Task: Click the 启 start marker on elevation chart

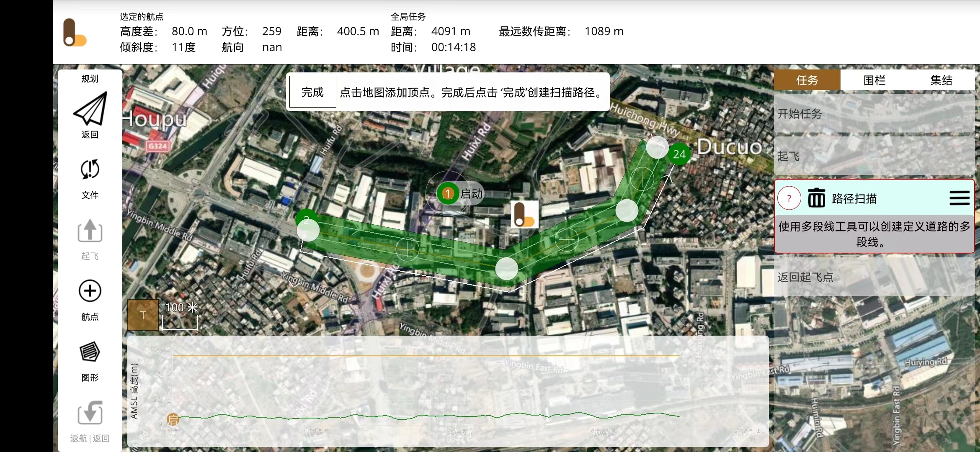Action: coord(173,419)
